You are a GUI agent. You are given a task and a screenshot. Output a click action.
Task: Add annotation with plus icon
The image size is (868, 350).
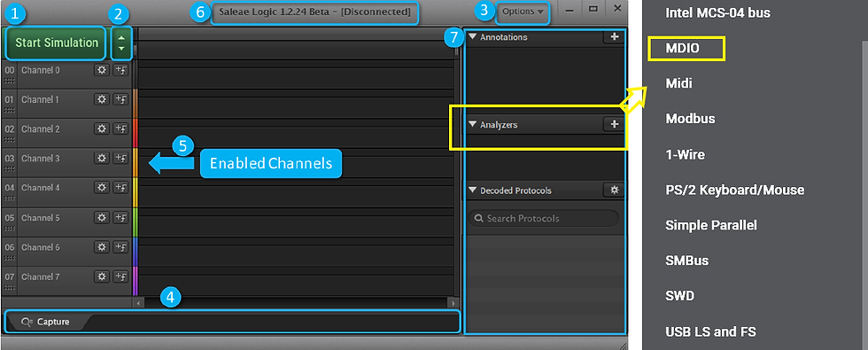(x=613, y=37)
